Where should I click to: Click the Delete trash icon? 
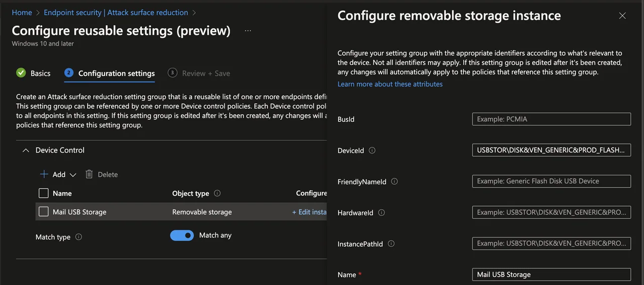click(x=89, y=174)
